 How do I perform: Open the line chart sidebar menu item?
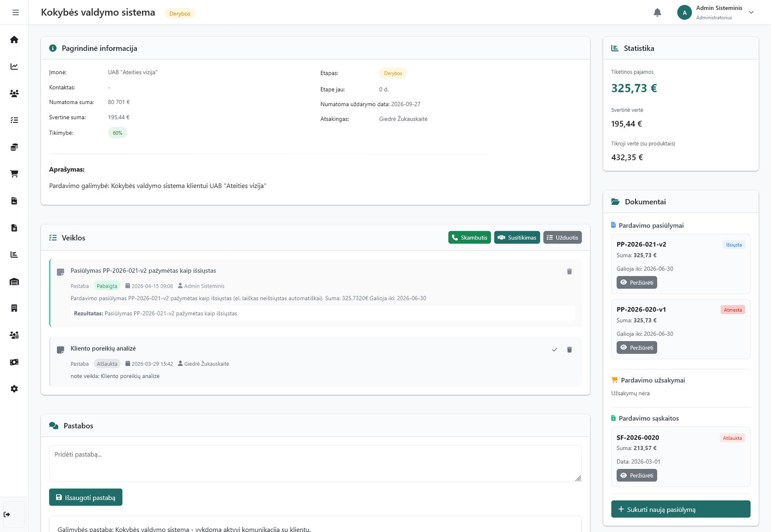[x=14, y=66]
